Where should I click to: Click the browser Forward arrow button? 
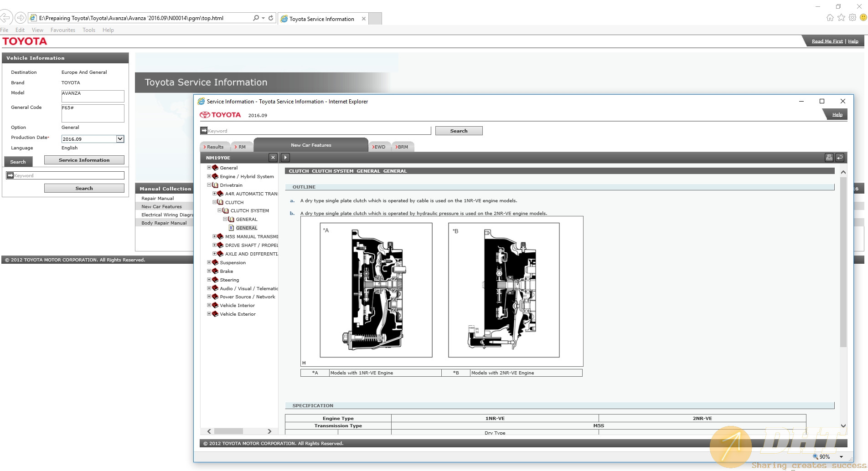tap(21, 18)
